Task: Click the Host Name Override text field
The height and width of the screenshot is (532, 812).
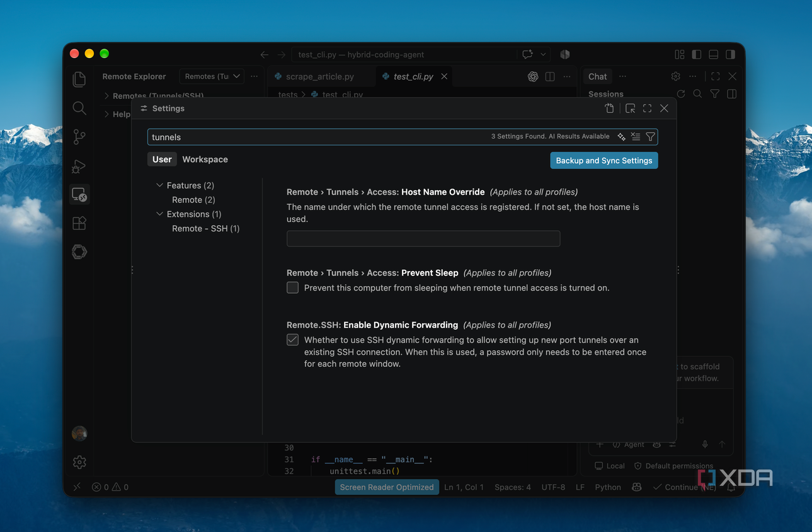Action: coord(423,238)
